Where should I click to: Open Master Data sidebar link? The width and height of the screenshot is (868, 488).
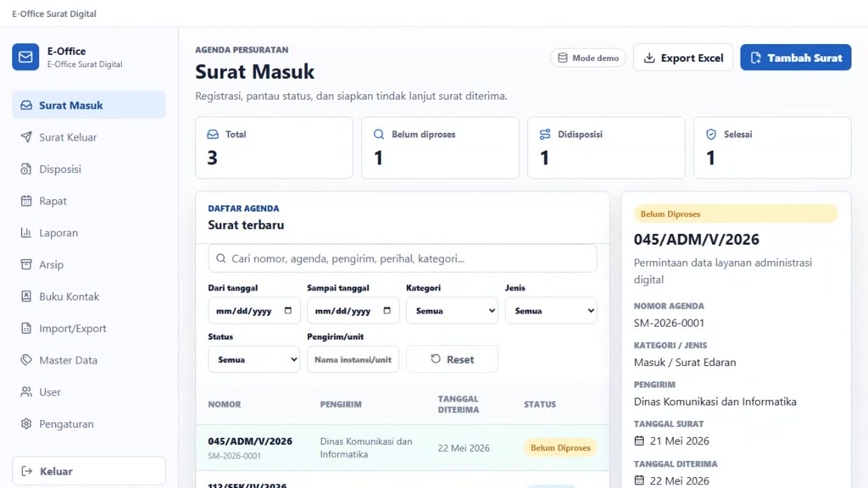tap(88, 359)
